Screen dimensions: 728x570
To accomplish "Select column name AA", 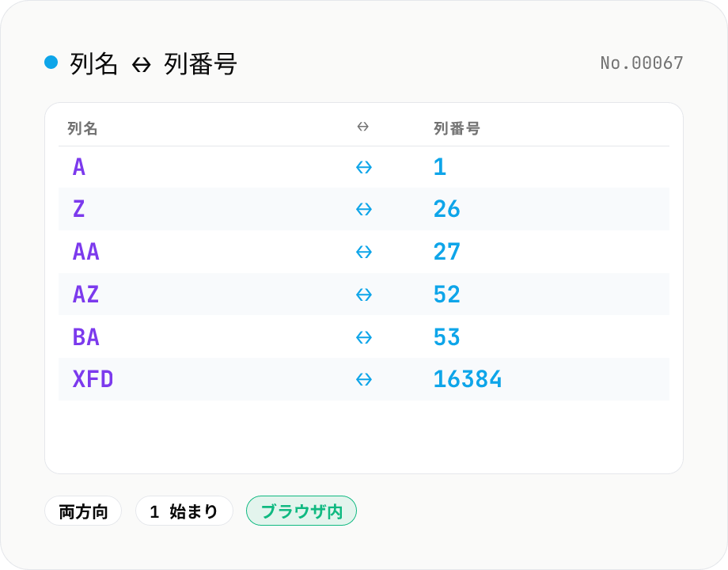I will [x=86, y=252].
